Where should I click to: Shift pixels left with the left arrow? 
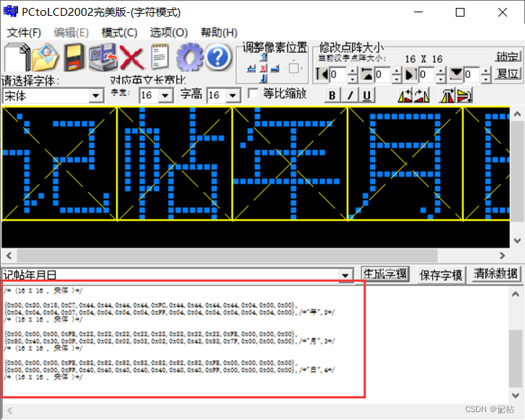click(x=251, y=69)
